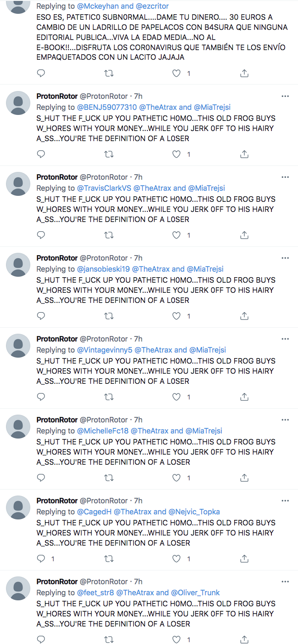Screen dimensions: 298x644
Task: Toggle like on tweet replying to @MichelleFc18
Action: [x=176, y=478]
